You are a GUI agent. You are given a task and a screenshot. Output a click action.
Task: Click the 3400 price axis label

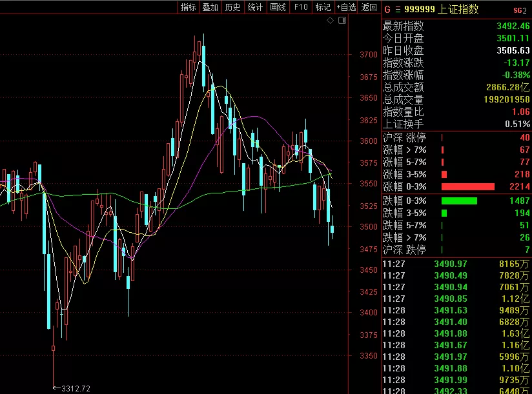pyautogui.click(x=369, y=312)
